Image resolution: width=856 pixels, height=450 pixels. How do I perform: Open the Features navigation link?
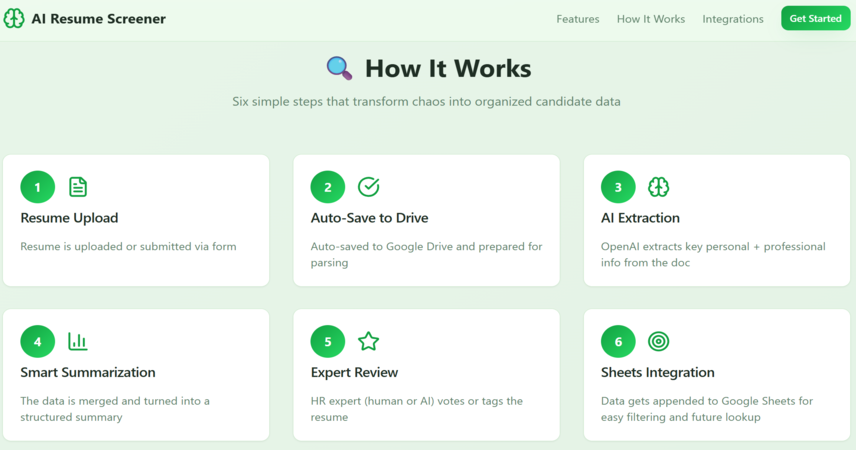(x=578, y=19)
